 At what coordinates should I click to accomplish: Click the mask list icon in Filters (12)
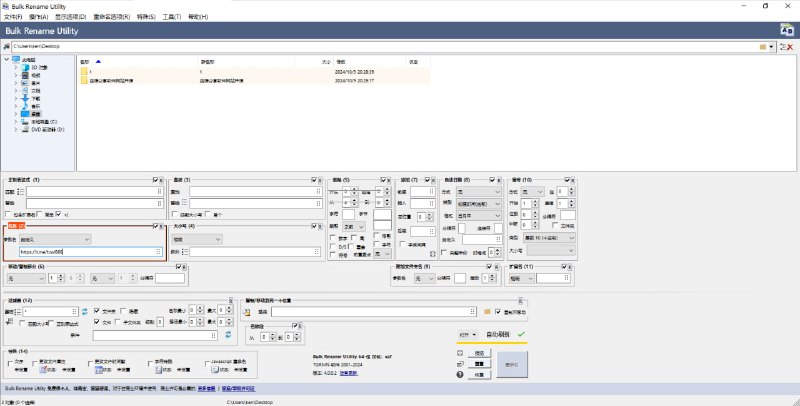point(18,311)
